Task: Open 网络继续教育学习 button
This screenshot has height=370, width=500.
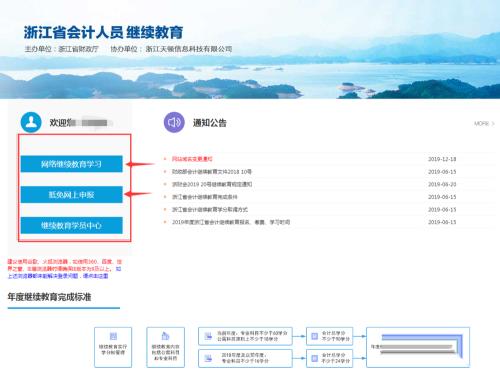Action: pyautogui.click(x=71, y=164)
